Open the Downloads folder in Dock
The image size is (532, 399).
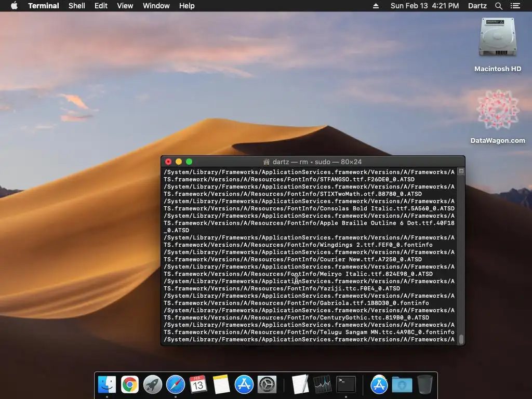(x=402, y=384)
